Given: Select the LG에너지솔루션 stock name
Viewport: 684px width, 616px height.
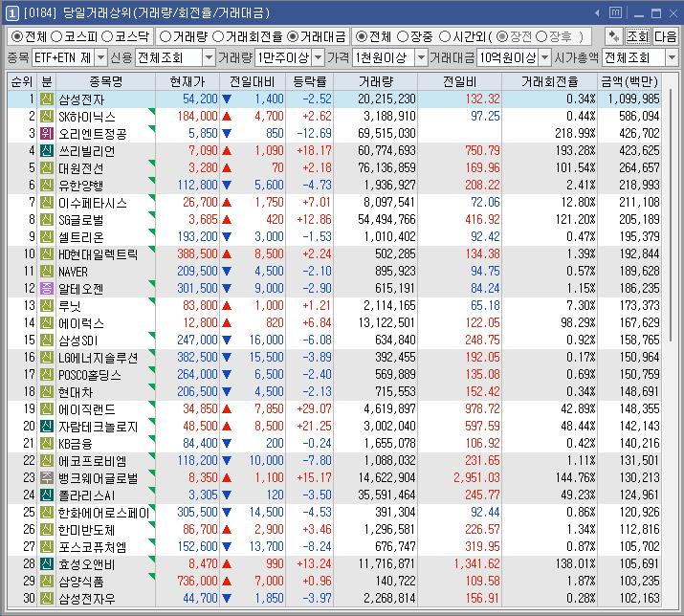Looking at the screenshot, I should 99,358.
